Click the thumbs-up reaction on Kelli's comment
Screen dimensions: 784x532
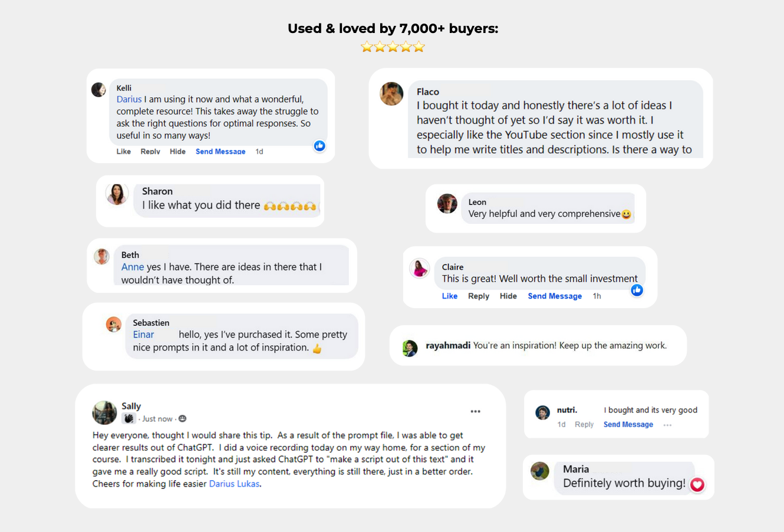point(319,146)
